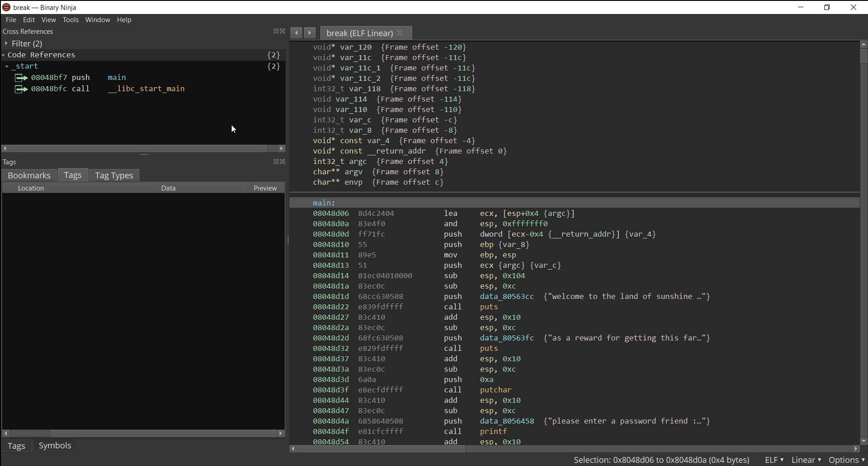Image resolution: width=868 pixels, height=466 pixels.
Task: Click the Binary Ninja app icon in title bar
Action: [x=6, y=7]
